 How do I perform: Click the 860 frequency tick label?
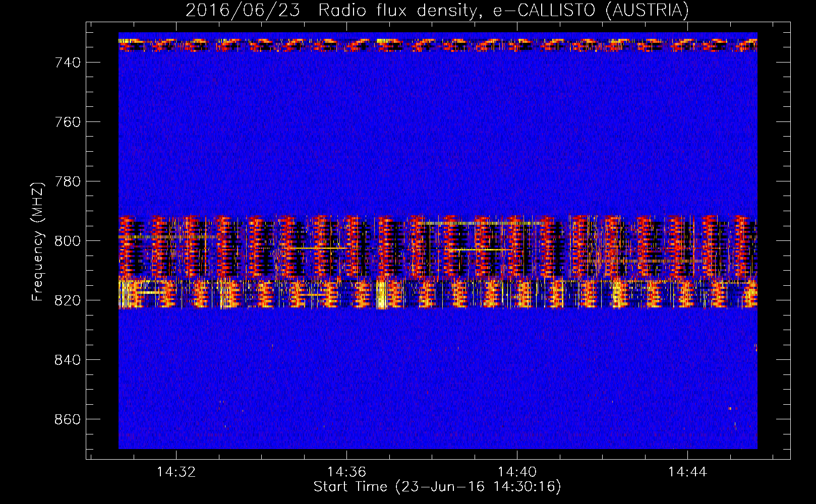(68, 419)
